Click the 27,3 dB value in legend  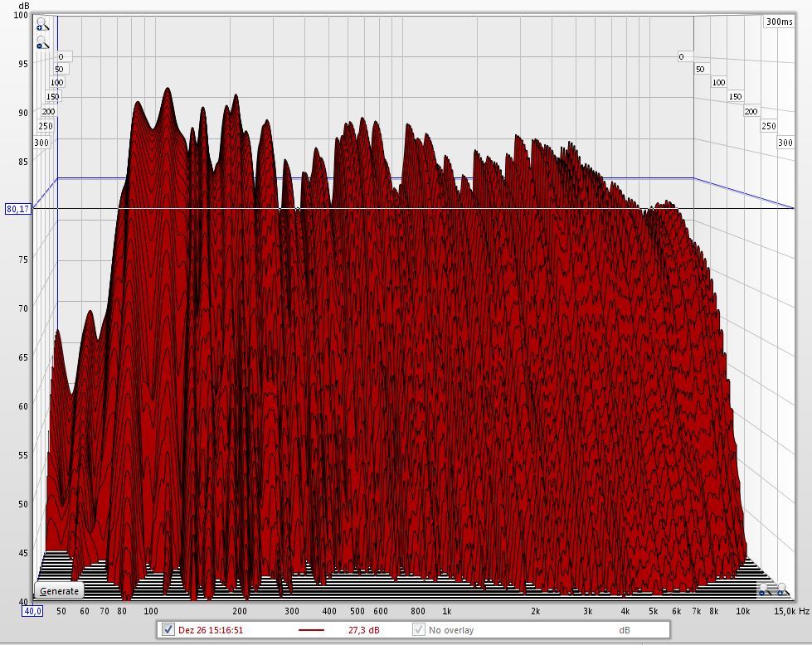tap(363, 630)
